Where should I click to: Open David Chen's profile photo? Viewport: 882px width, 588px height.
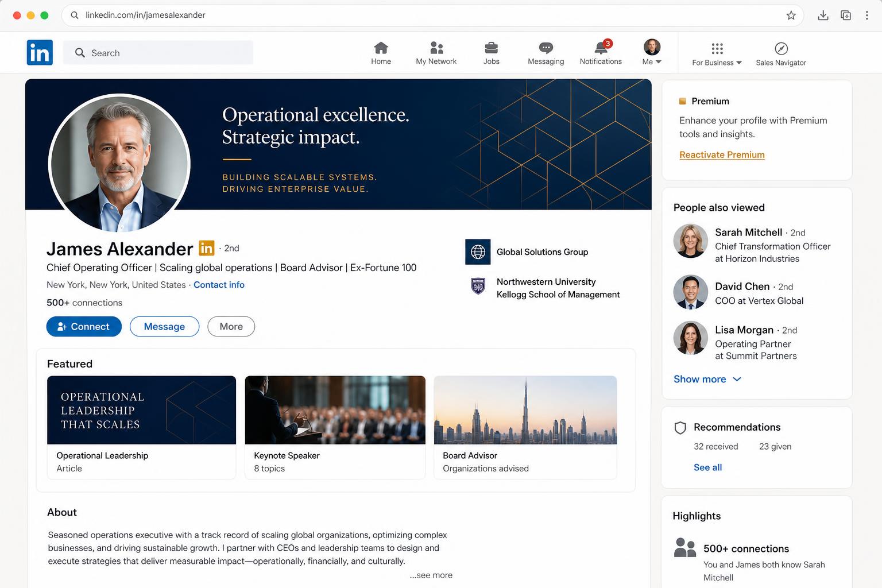point(690,292)
